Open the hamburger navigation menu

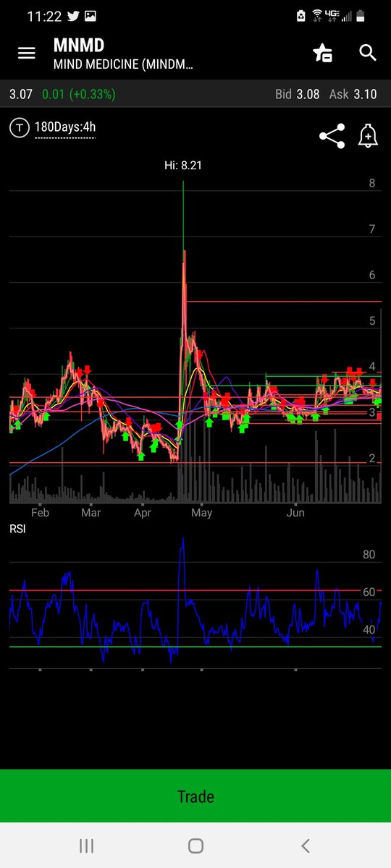click(27, 53)
